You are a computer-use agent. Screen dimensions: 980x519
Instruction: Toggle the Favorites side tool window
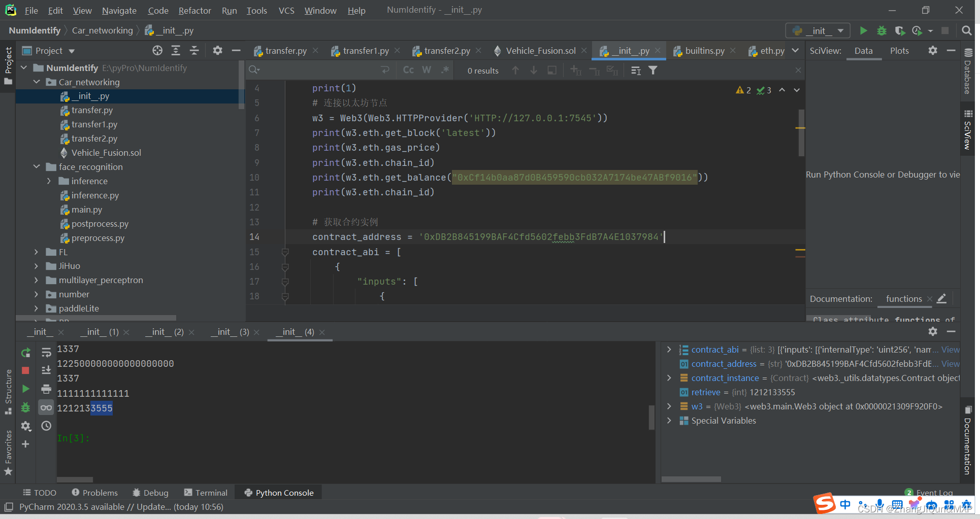pyautogui.click(x=8, y=453)
